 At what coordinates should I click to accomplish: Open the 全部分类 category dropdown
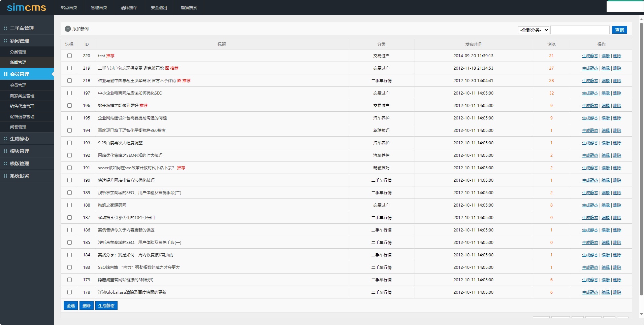[534, 30]
